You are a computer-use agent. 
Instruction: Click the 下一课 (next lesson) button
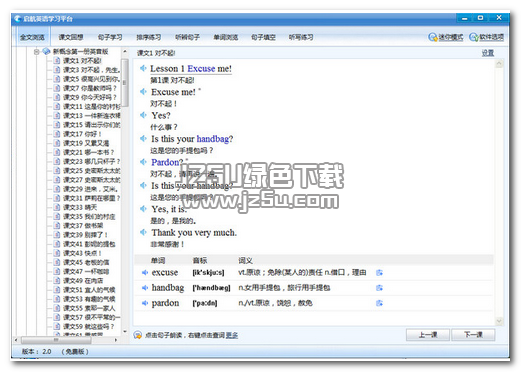point(473,335)
